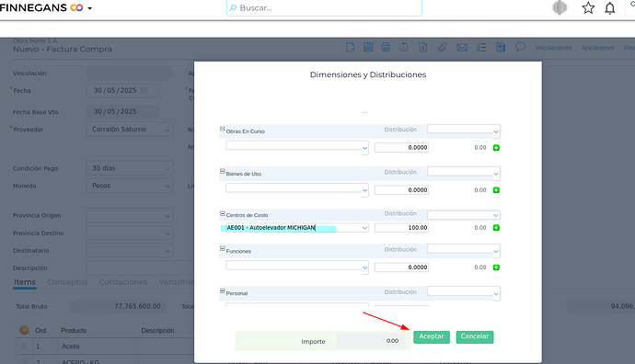This screenshot has height=364, width=635.
Task: Click the email envelope icon
Action: click(x=462, y=48)
